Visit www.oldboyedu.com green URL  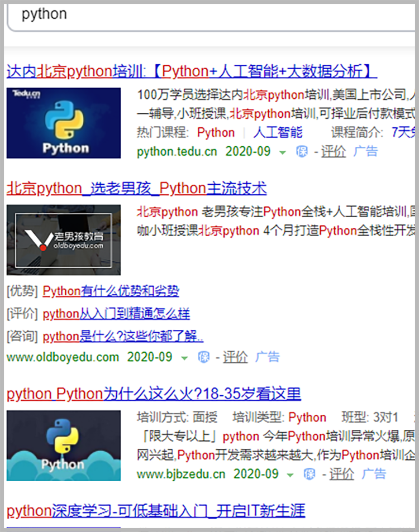pos(63,357)
